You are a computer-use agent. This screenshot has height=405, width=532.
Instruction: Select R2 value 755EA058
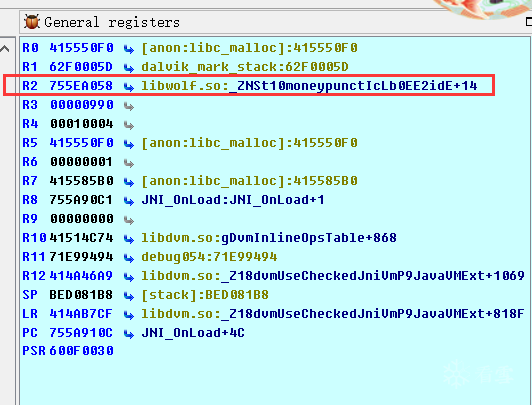coord(81,86)
